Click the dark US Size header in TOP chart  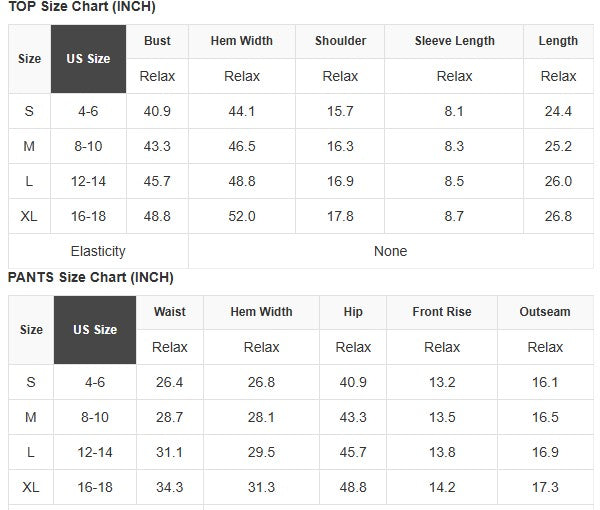[88, 59]
